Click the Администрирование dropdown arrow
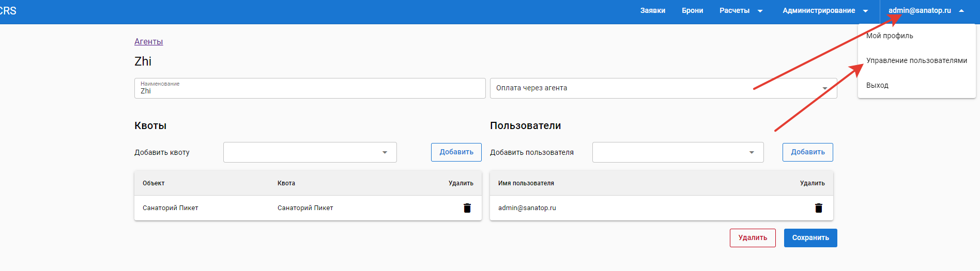The width and height of the screenshot is (980, 271). coord(865,11)
